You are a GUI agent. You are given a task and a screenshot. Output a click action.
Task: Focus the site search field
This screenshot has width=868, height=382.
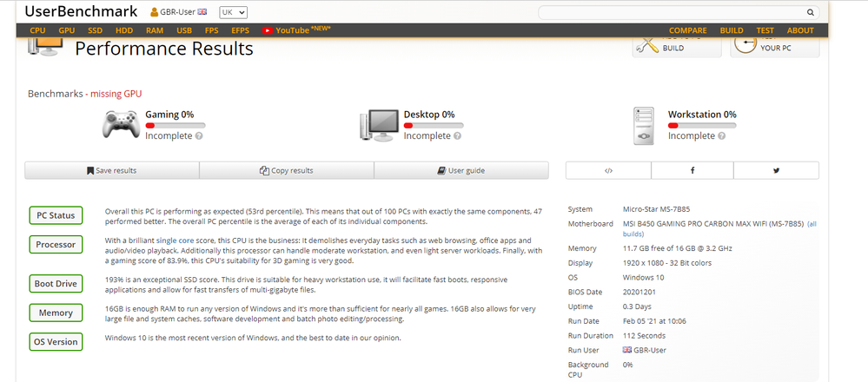(679, 12)
